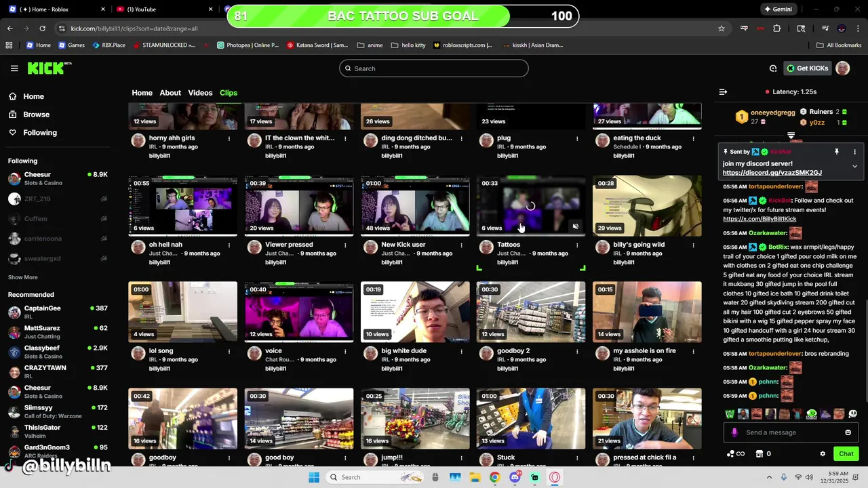The height and width of the screenshot is (488, 868).
Task: Switch to the Home channel tab
Action: pos(142,93)
